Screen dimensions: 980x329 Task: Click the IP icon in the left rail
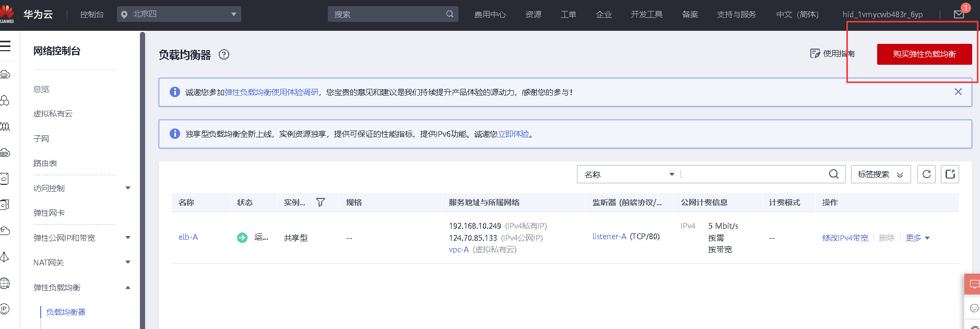[x=5, y=309]
